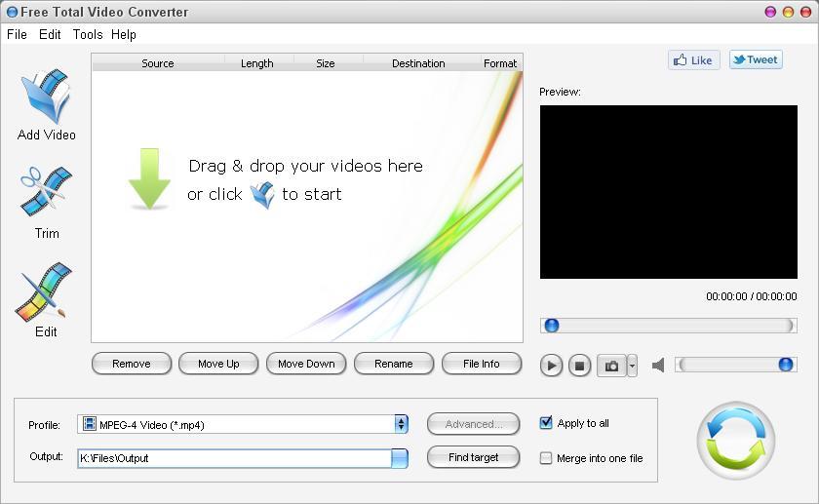Open the Edit filmstrip tool
The image size is (819, 504).
click(44, 291)
